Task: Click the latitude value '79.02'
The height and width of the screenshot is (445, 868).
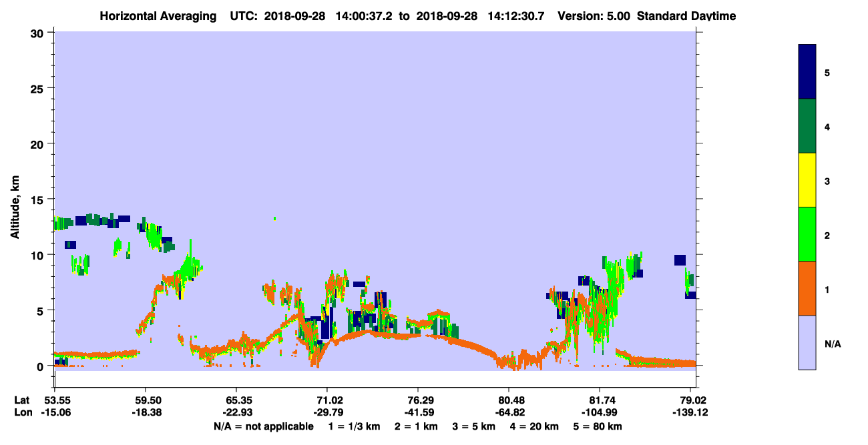Action: [692, 400]
